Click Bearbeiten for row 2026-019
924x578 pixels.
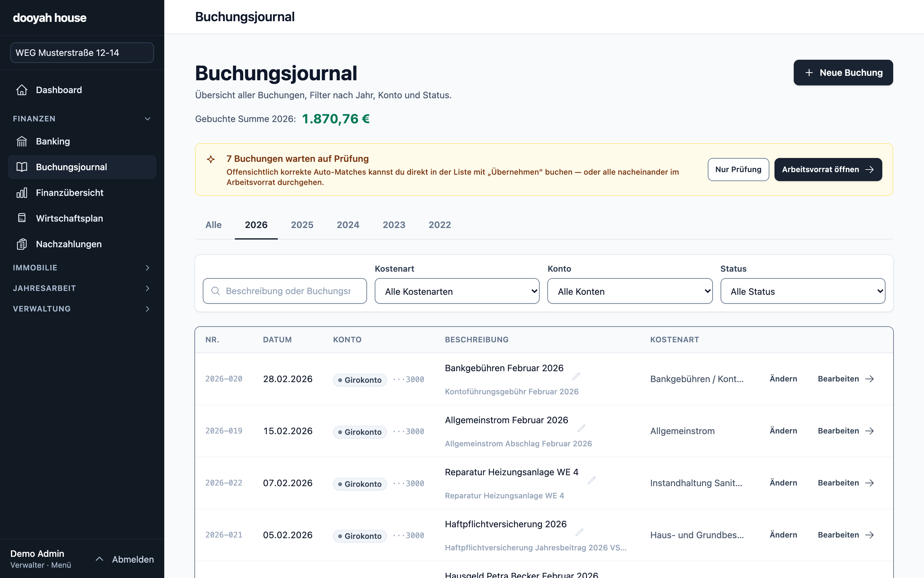[846, 431]
